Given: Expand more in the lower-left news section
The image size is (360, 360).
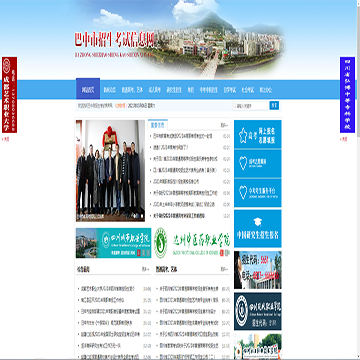Looking at the screenshot, I should pos(146,269).
